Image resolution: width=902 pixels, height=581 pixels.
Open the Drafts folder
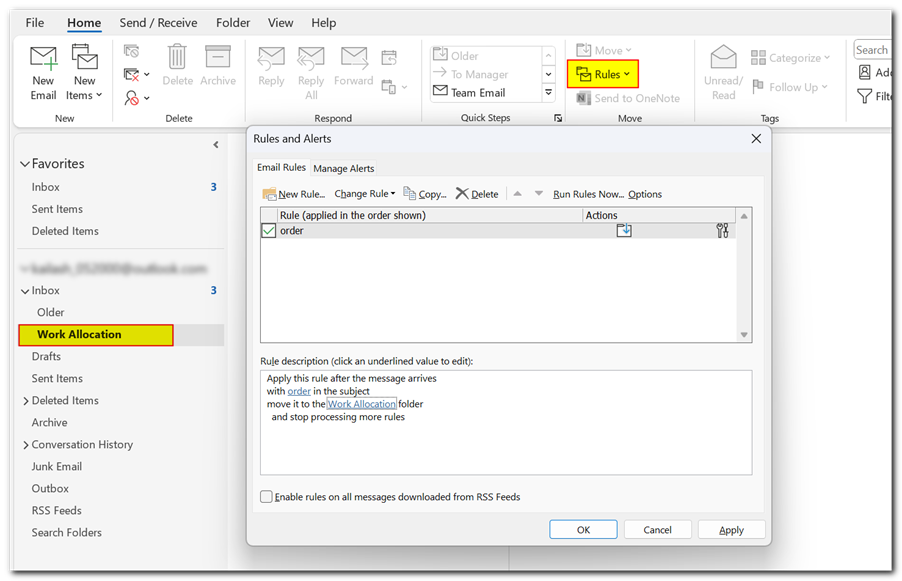point(46,357)
